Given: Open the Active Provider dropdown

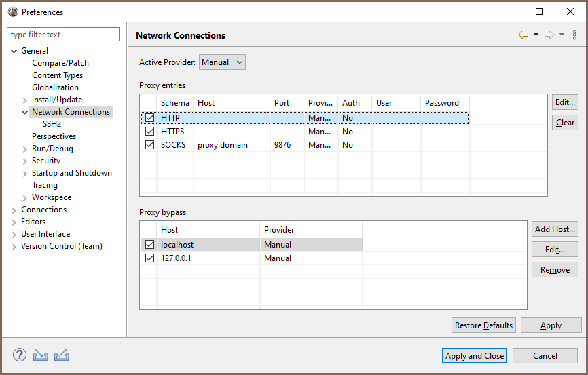Looking at the screenshot, I should [222, 62].
